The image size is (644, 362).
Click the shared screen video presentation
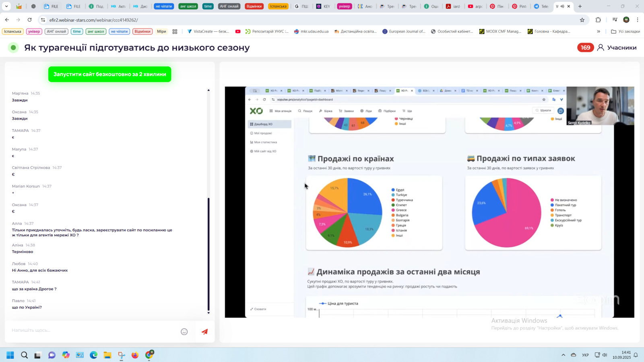coord(429,202)
